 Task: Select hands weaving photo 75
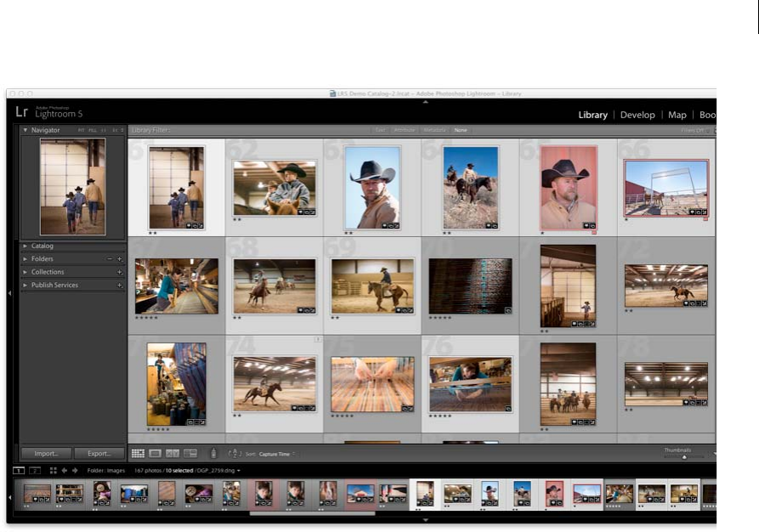pos(372,384)
